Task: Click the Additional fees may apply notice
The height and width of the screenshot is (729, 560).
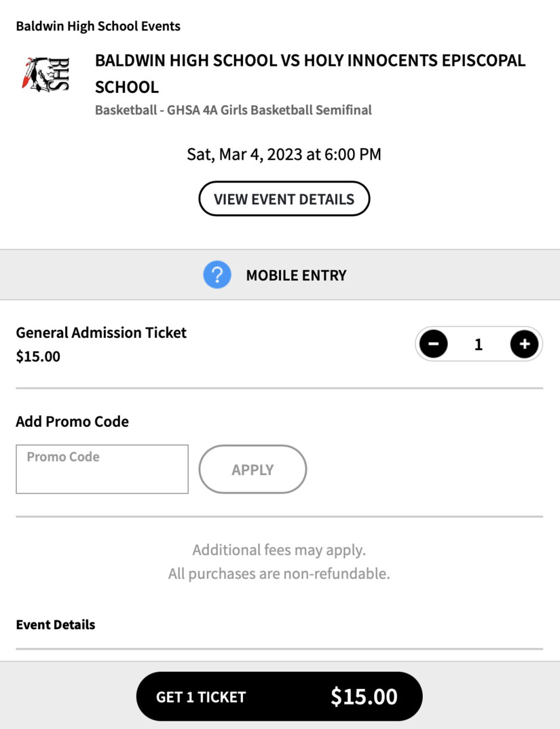Action: pyautogui.click(x=279, y=550)
